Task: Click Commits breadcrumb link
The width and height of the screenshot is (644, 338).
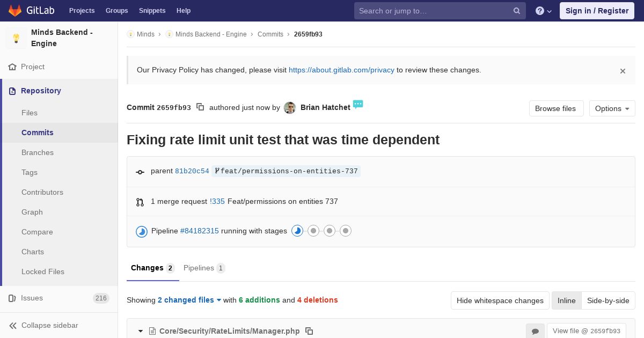Action: (270, 34)
